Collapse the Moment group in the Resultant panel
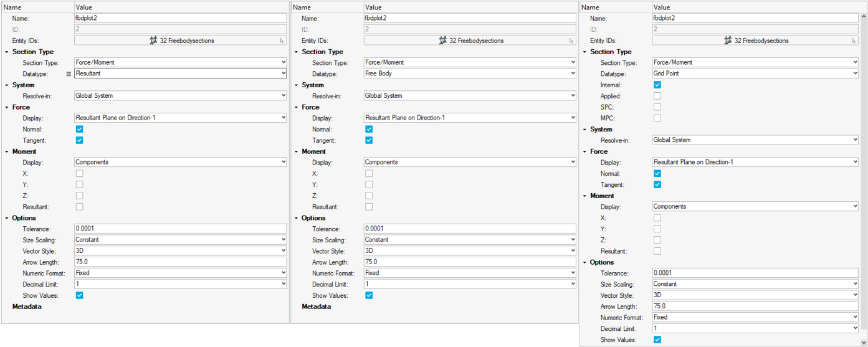This screenshot has width=868, height=347. [x=7, y=151]
